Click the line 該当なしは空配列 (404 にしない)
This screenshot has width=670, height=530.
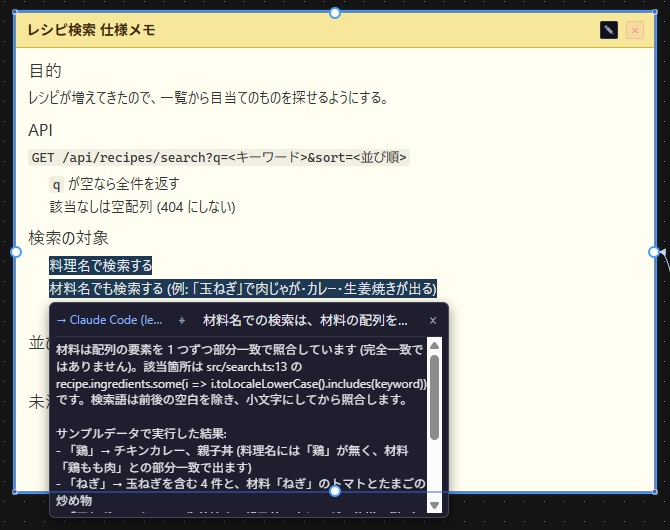pos(142,207)
